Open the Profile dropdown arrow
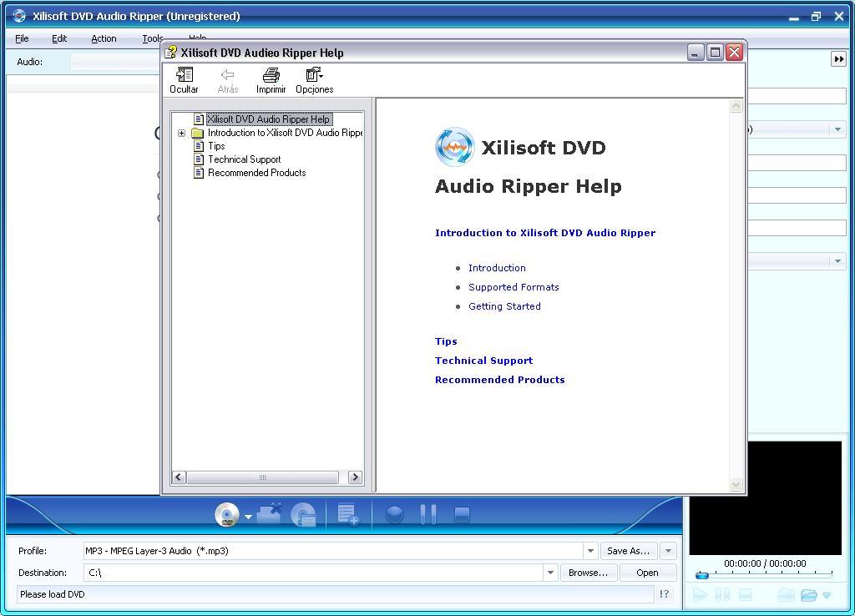Viewport: 855px width, 616px height. [590, 551]
